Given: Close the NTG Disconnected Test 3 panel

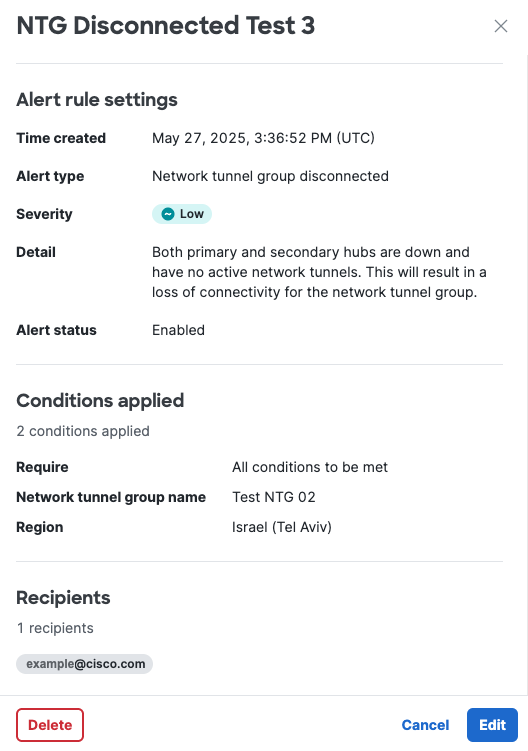Looking at the screenshot, I should point(501,26).
